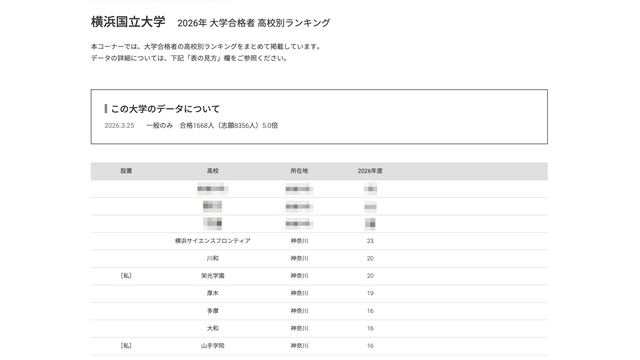The image size is (640, 360).
Task: Click the value 23 for 横浜サイエンスフロンティア
Action: pos(370,241)
